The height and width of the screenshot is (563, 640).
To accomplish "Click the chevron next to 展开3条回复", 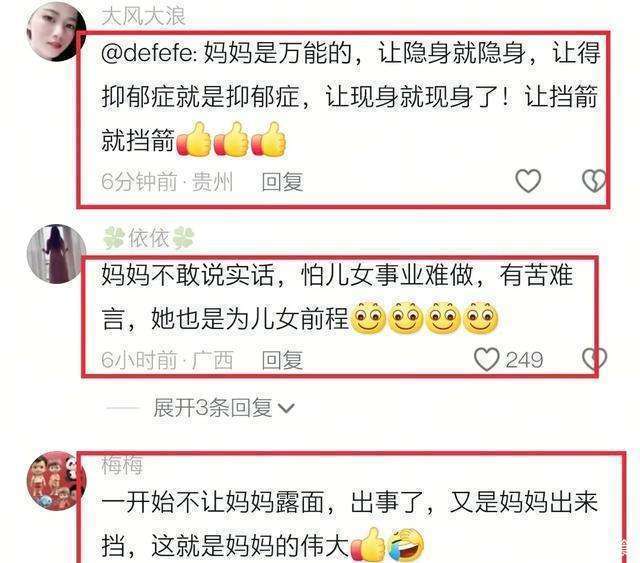I will coord(286,408).
